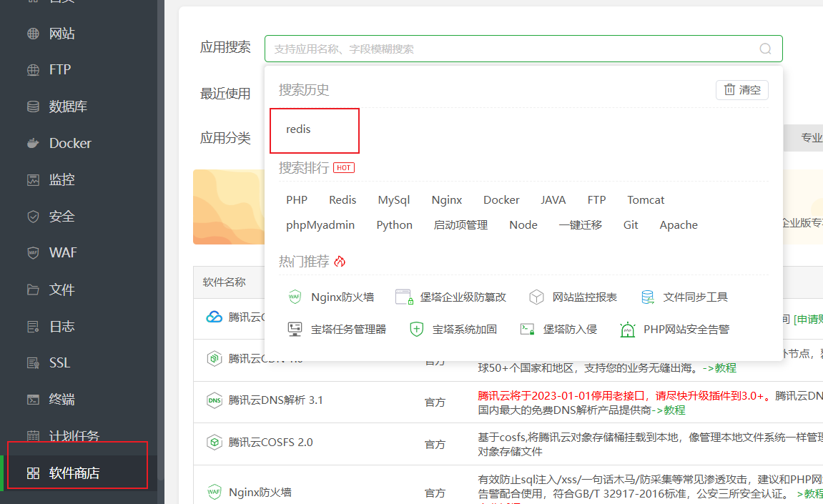Choose Docker in search ranking

click(501, 200)
